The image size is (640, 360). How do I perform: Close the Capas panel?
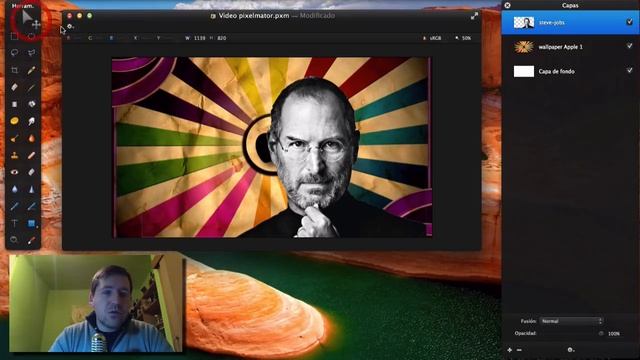507,5
